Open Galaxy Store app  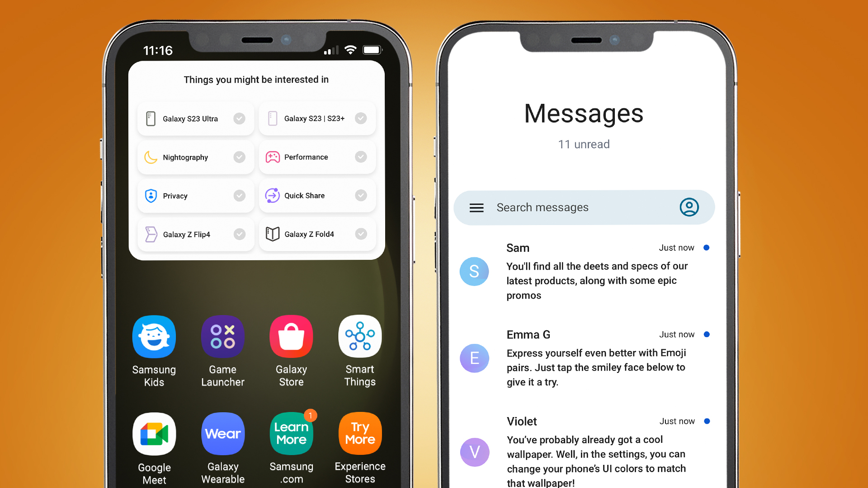(x=291, y=337)
